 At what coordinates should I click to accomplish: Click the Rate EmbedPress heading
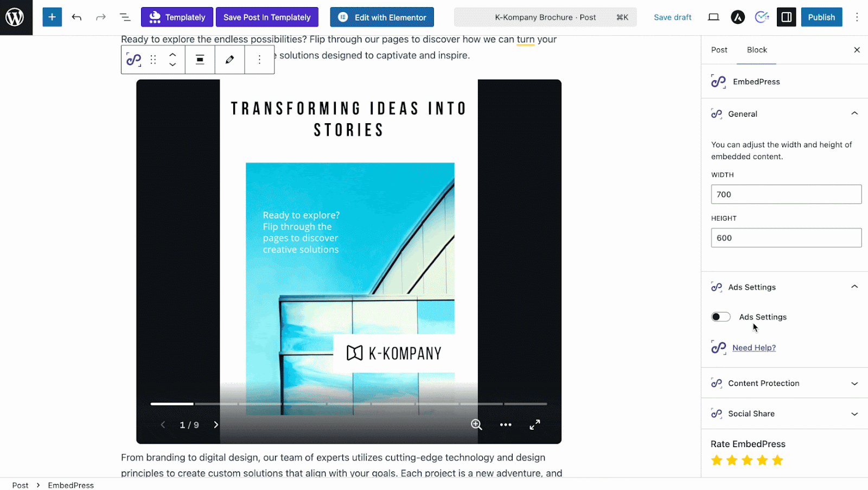(x=748, y=444)
